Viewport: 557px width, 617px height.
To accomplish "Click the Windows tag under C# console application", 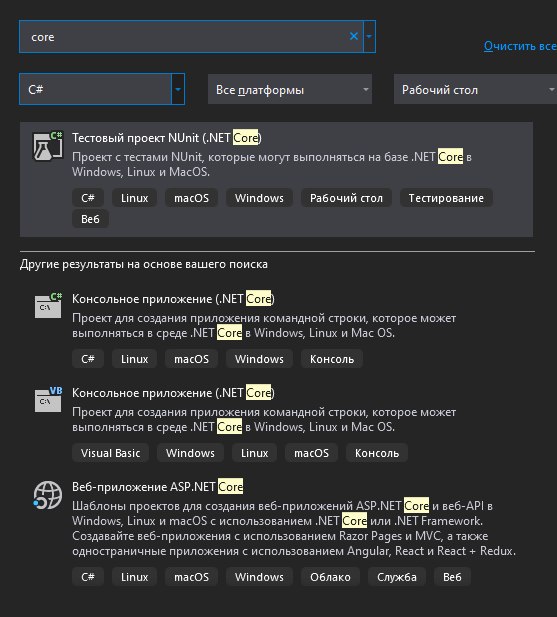I will [x=259, y=359].
